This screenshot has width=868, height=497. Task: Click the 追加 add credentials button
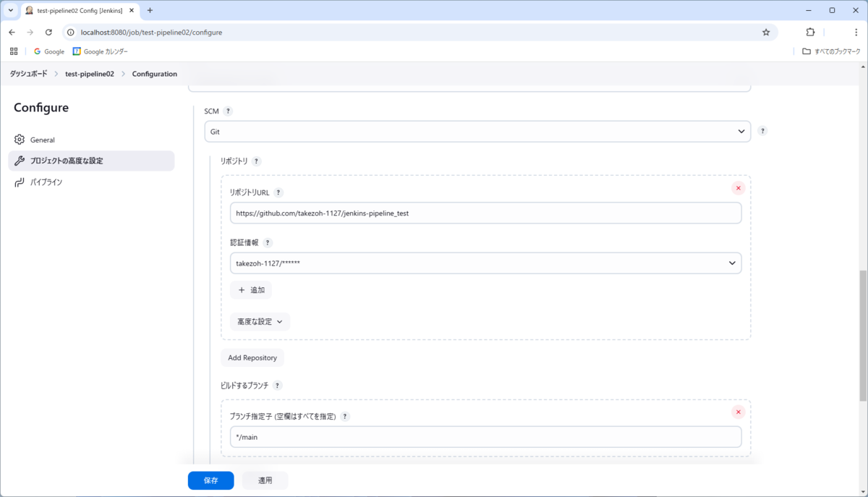[251, 290]
